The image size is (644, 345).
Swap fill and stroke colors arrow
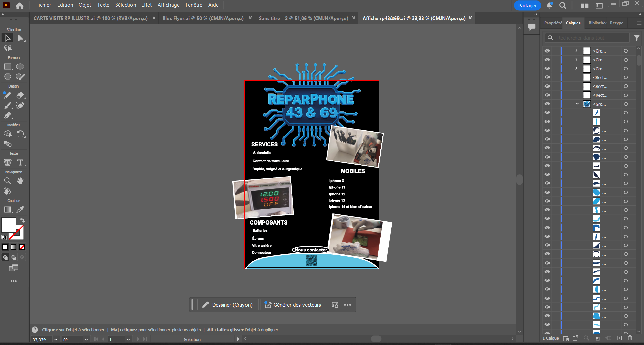point(22,220)
